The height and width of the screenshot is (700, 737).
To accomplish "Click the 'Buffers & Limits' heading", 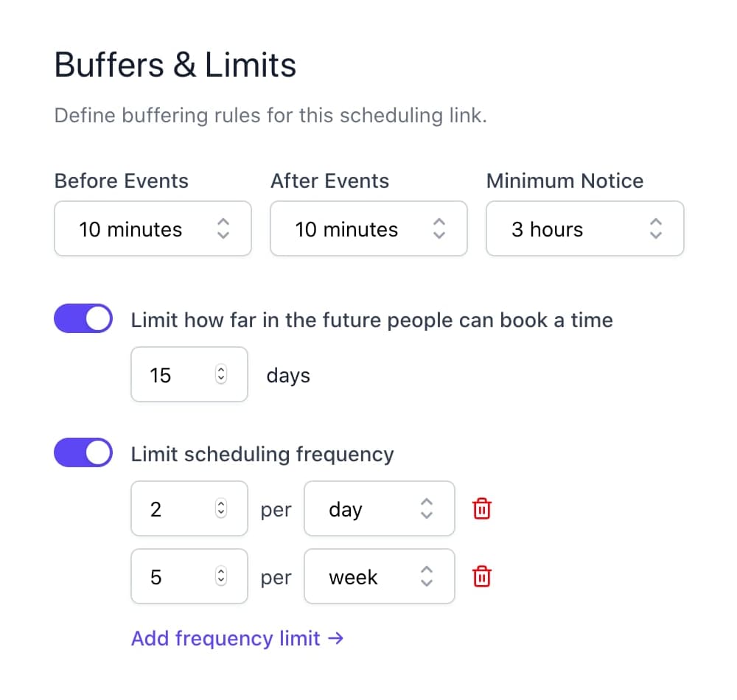I will click(175, 65).
